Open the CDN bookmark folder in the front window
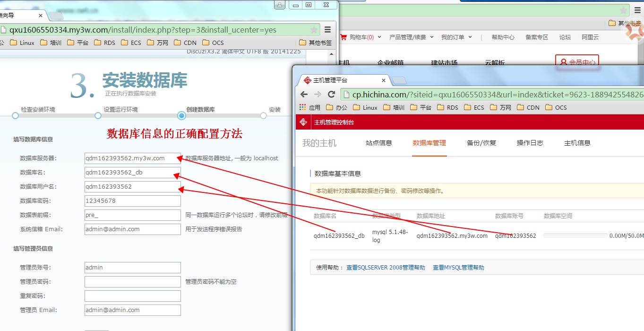644x331 pixels. [x=528, y=107]
